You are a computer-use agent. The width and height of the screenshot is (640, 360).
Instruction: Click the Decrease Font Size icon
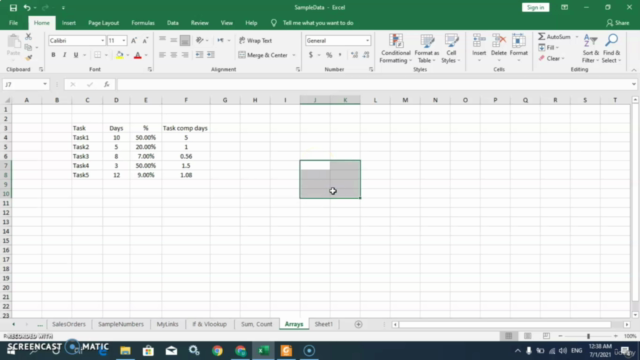(x=145, y=40)
